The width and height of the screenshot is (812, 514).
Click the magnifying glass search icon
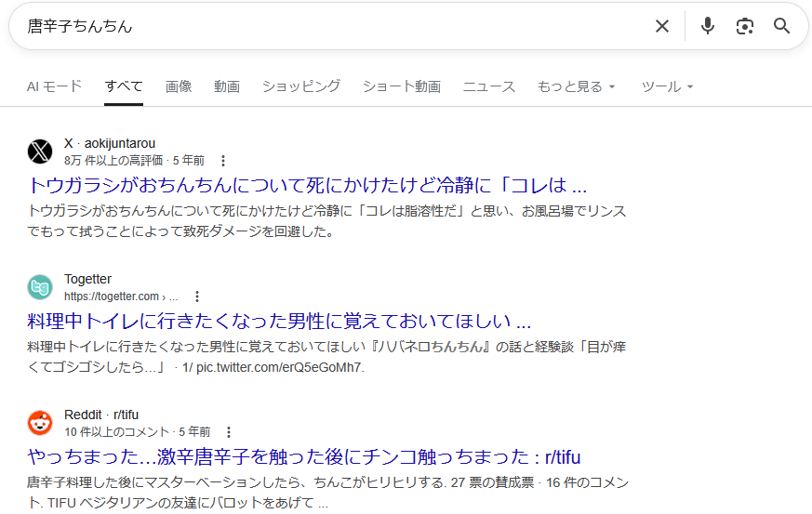[x=781, y=26]
